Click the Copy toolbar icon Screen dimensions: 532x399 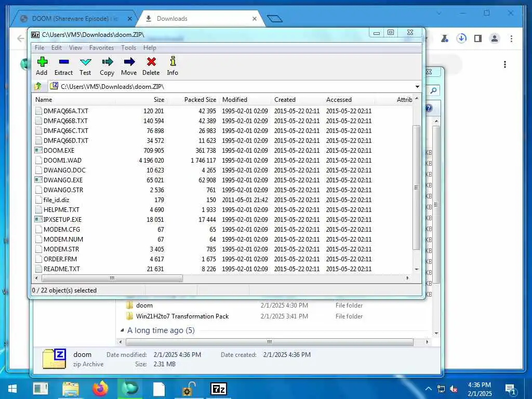pyautogui.click(x=107, y=62)
